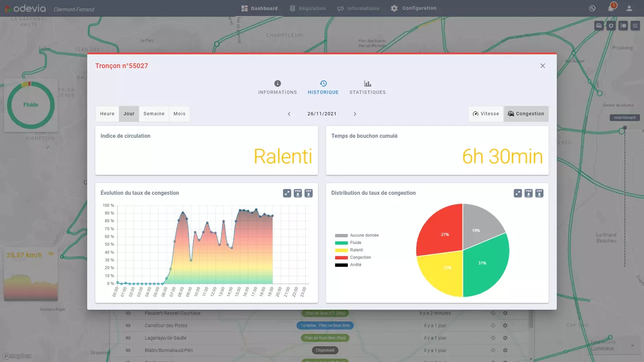Advance to the next day with the right chevron
Screen dimensions: 644x362
[355, 114]
